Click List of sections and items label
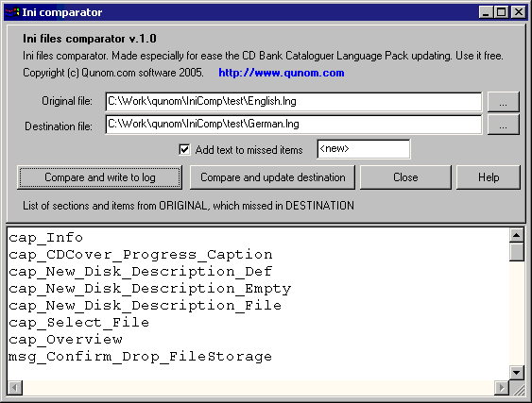Screen dimensions: 532x403 click(x=188, y=206)
